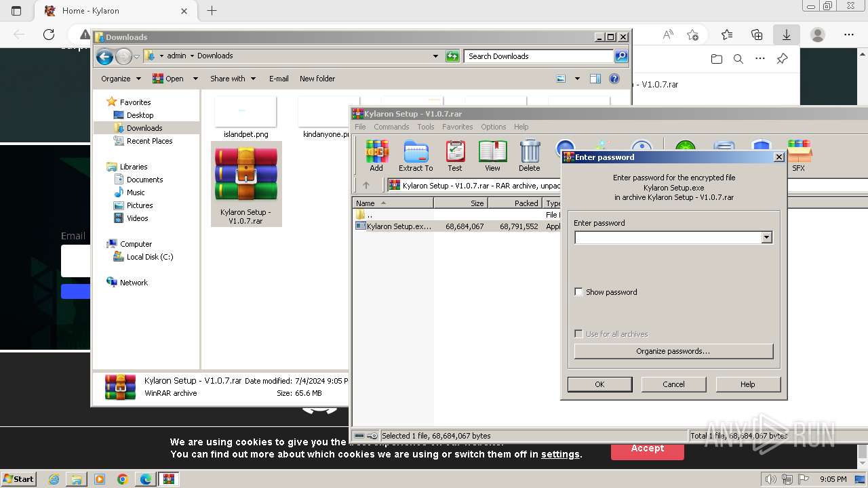Open new tab in Edge
The width and height of the screenshot is (868, 488).
(212, 10)
